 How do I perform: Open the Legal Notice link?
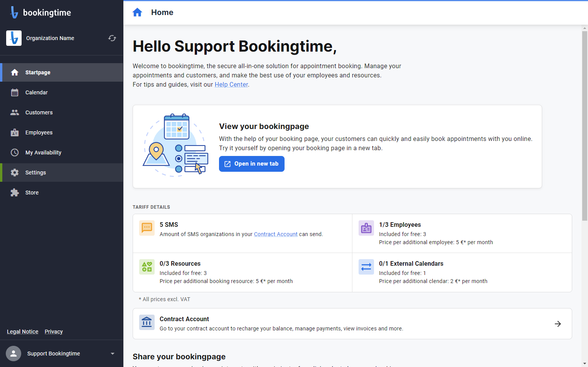[x=23, y=332]
